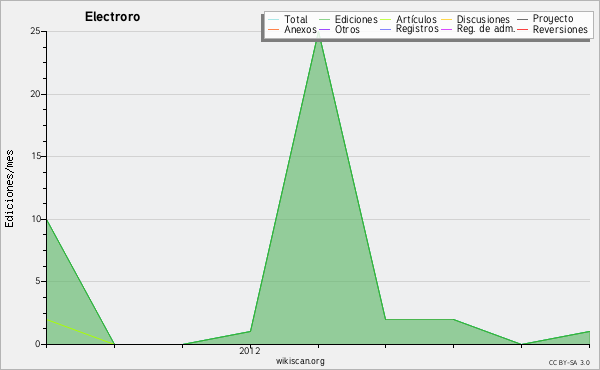Click the light green Artículos line segment
Screen dimensions: 600x370
(80, 332)
